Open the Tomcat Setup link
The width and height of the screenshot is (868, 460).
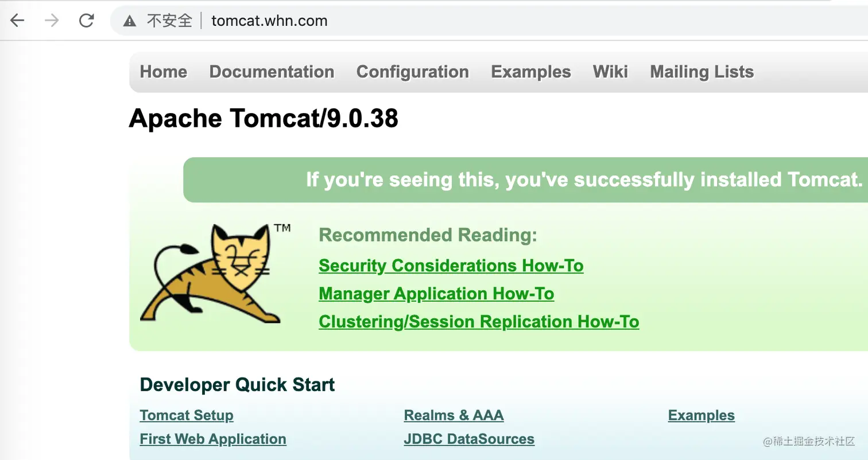pos(187,415)
